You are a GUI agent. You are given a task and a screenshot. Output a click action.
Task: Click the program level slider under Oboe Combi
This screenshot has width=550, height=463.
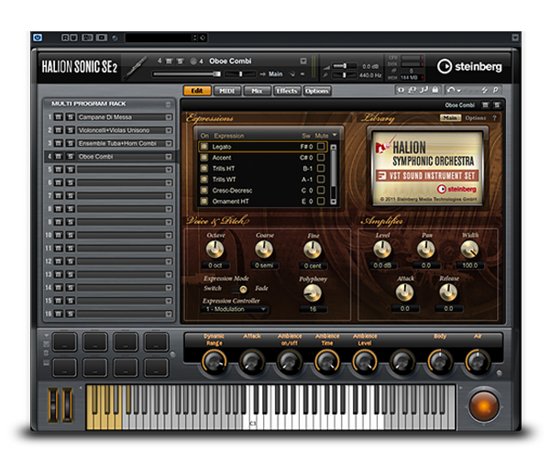pyautogui.click(x=187, y=74)
